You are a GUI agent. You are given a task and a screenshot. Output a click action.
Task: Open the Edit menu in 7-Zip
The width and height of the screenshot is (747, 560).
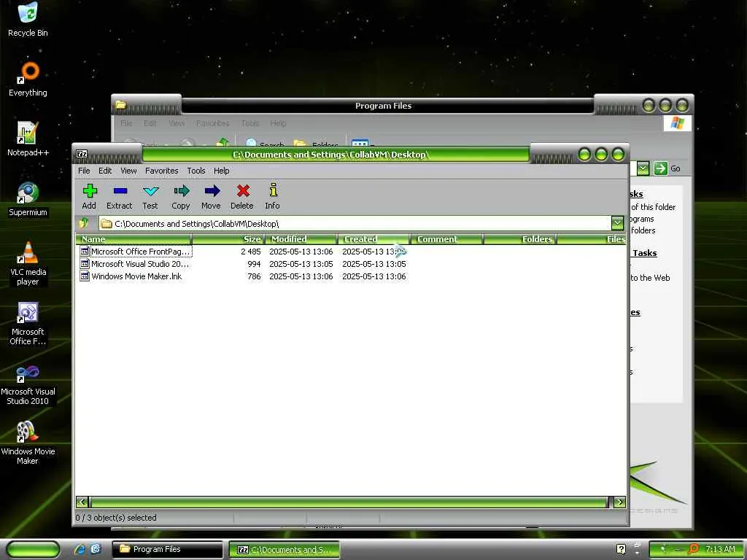click(105, 171)
